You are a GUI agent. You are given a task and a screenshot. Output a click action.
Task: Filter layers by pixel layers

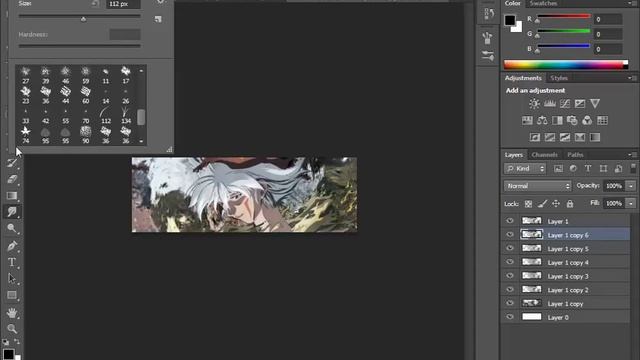[x=558, y=169]
